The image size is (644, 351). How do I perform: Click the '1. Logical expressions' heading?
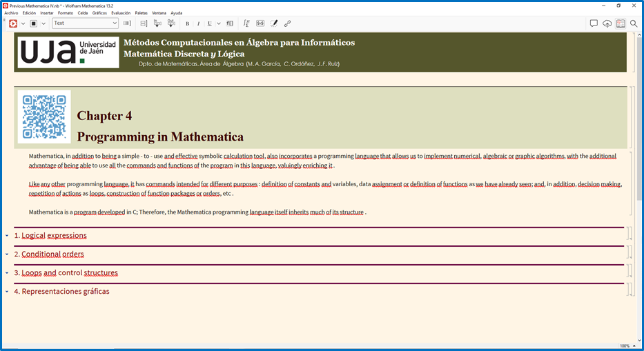(50, 236)
